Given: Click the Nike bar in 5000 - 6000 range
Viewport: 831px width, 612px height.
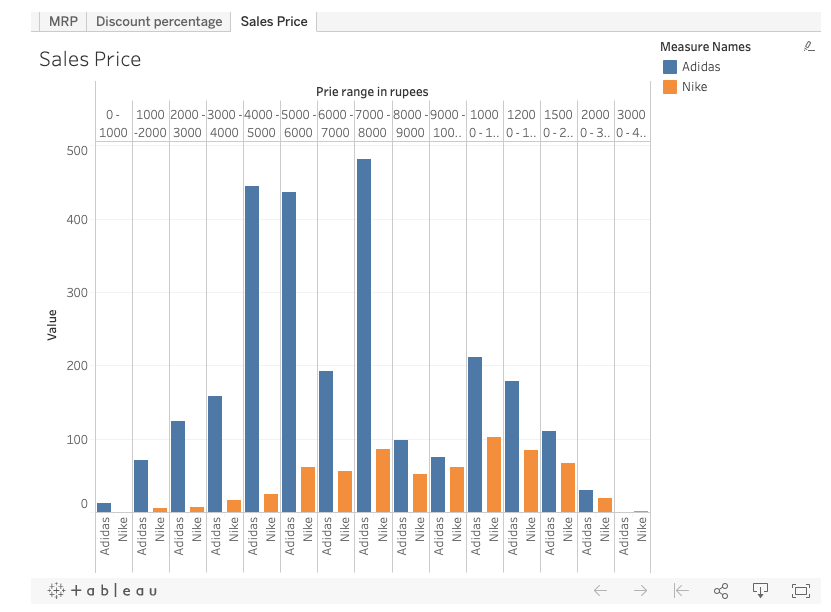Looking at the screenshot, I should 308,490.
